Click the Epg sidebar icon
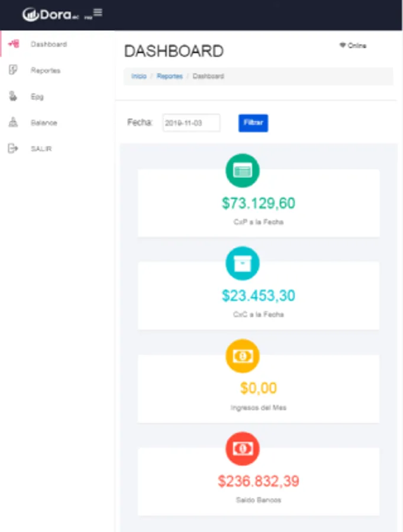Screen dimensions: 403x532 click(x=13, y=96)
